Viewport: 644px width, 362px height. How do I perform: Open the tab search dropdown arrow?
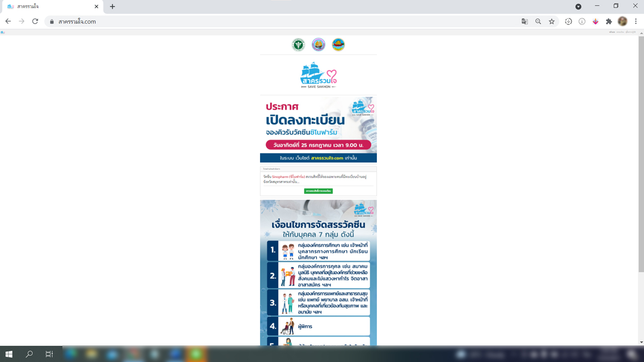pyautogui.click(x=578, y=7)
